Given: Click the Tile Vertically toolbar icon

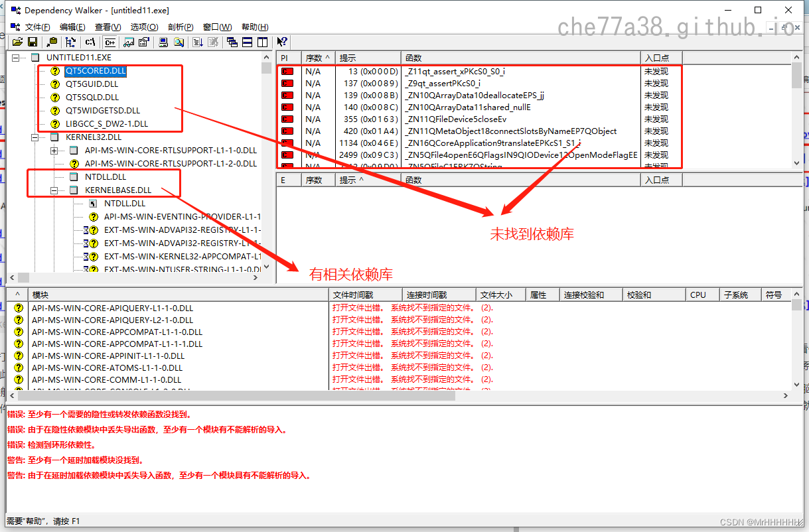Looking at the screenshot, I should (x=262, y=42).
